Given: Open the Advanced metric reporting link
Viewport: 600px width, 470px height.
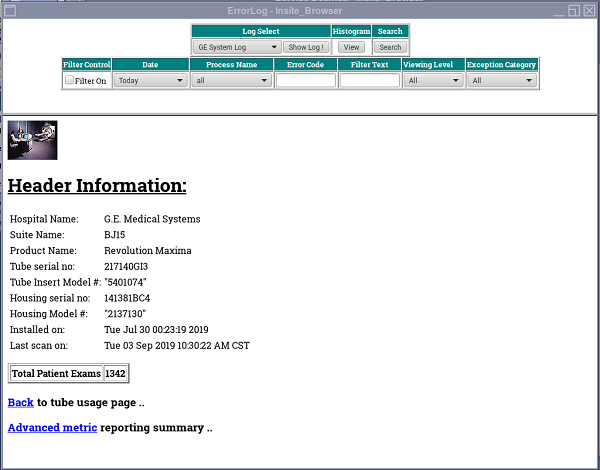Looking at the screenshot, I should point(52,427).
